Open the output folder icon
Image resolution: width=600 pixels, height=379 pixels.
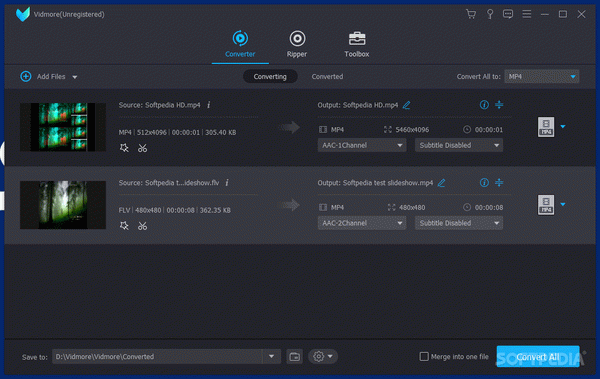click(x=295, y=356)
